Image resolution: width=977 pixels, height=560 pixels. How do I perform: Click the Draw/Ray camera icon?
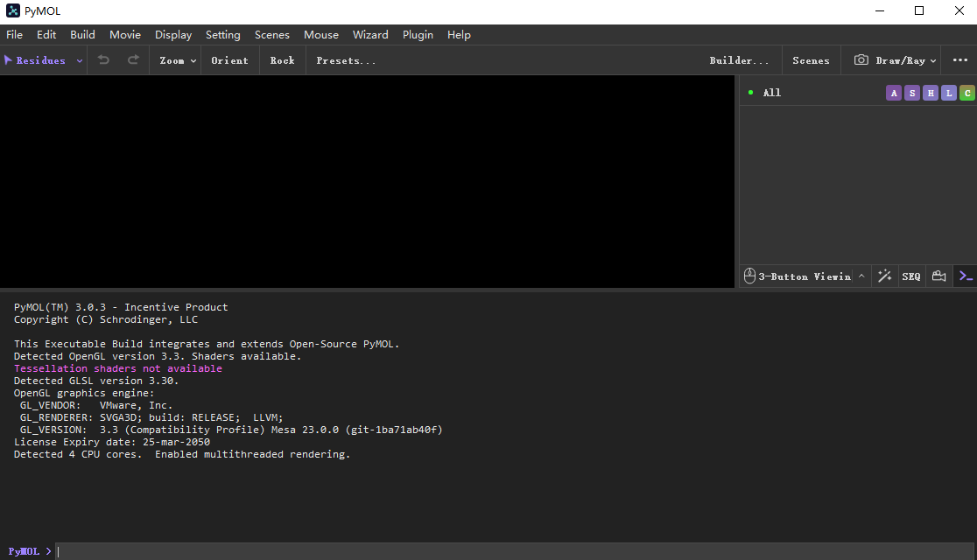(861, 60)
